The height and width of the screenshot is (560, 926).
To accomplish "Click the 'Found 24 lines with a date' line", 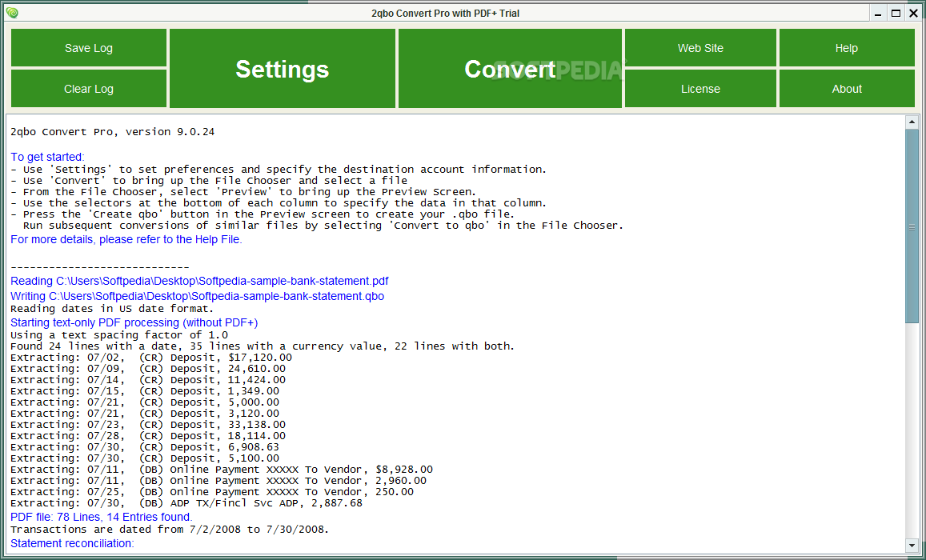I will point(263,346).
